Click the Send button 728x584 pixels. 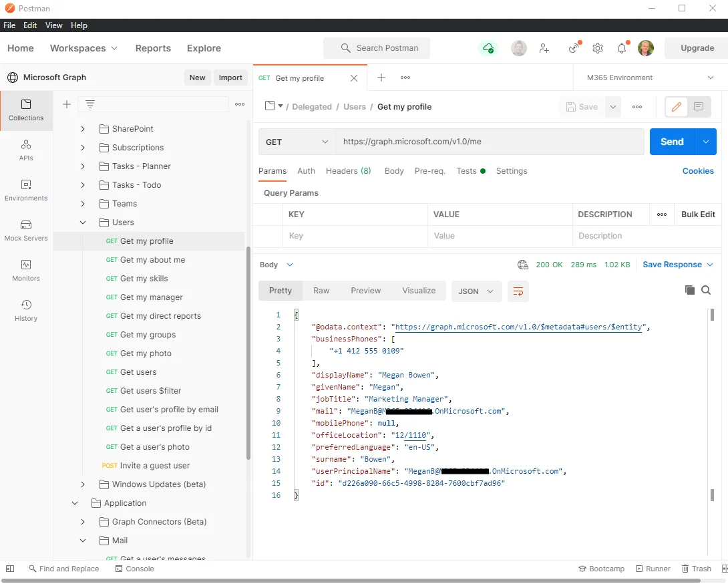pyautogui.click(x=672, y=142)
